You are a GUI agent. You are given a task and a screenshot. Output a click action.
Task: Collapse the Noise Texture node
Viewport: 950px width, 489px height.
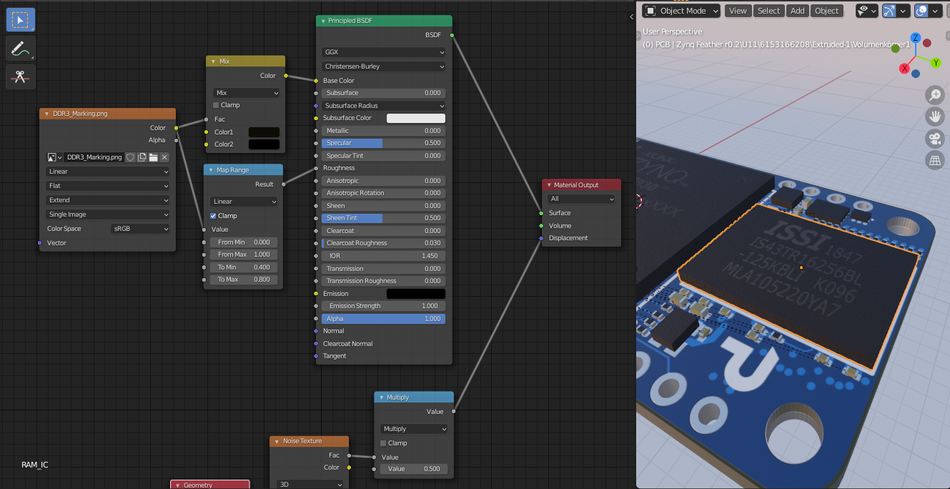277,441
